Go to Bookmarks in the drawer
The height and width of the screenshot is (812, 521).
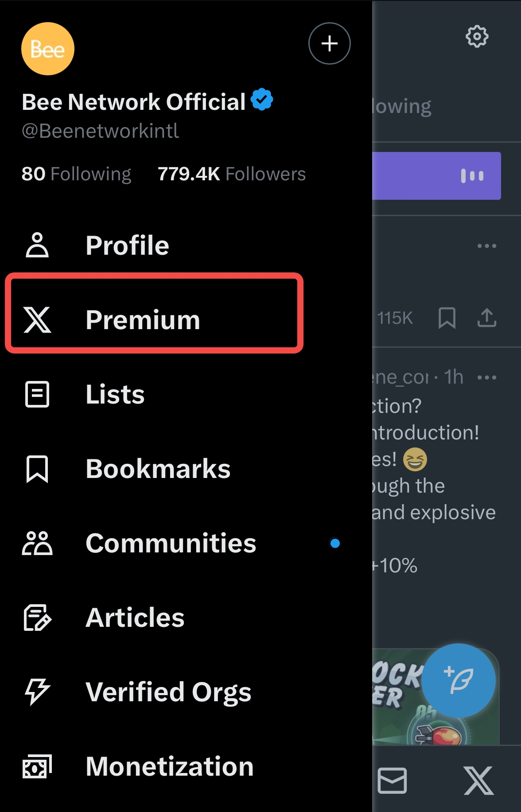click(x=158, y=469)
